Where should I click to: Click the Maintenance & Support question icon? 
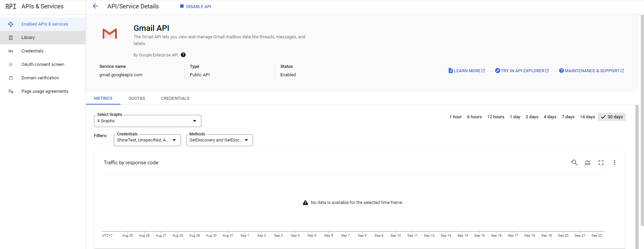561,71
